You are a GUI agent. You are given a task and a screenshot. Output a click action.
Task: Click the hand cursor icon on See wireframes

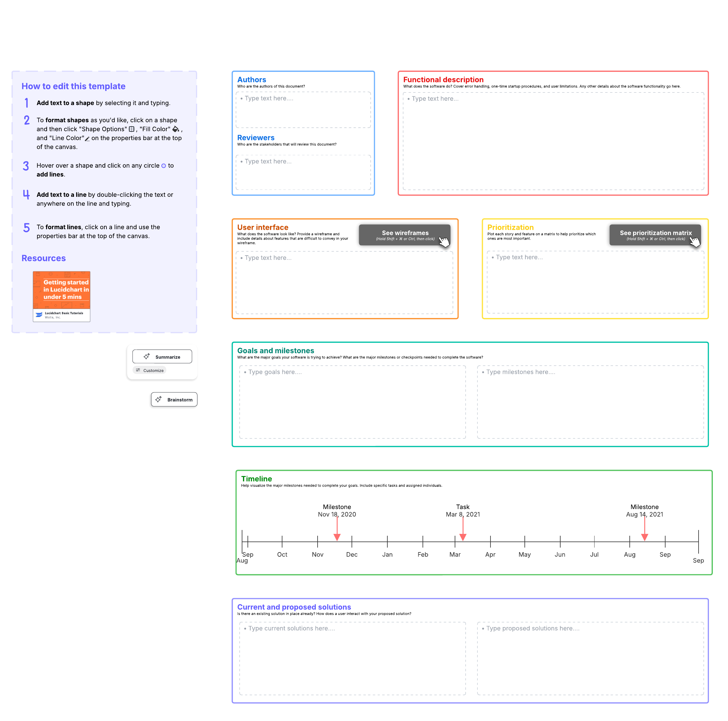pyautogui.click(x=444, y=242)
